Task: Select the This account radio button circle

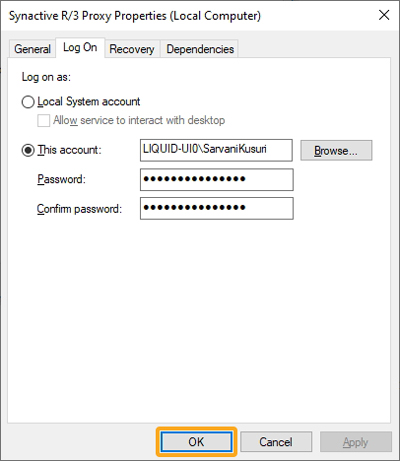Action: [x=28, y=150]
